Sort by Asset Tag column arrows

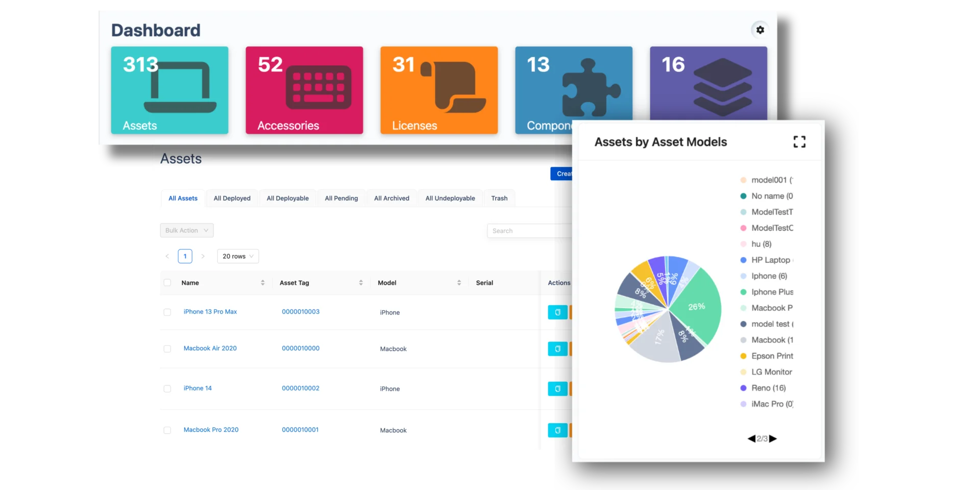coord(361,283)
